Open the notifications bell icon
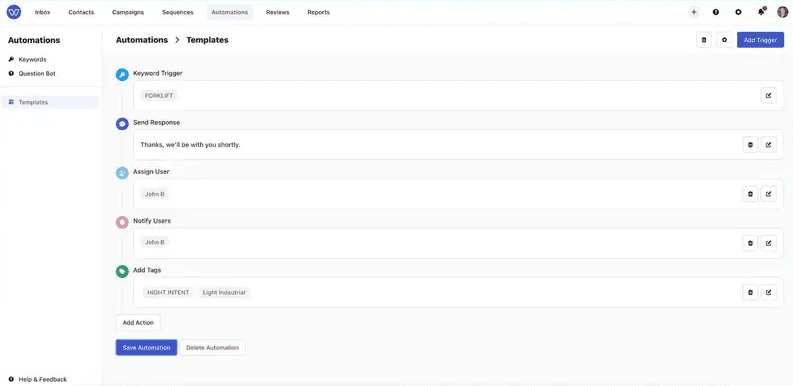The width and height of the screenshot is (793, 386). pos(761,12)
